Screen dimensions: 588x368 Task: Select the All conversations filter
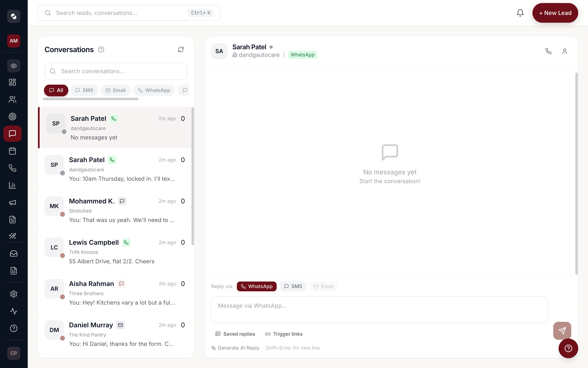coord(56,90)
